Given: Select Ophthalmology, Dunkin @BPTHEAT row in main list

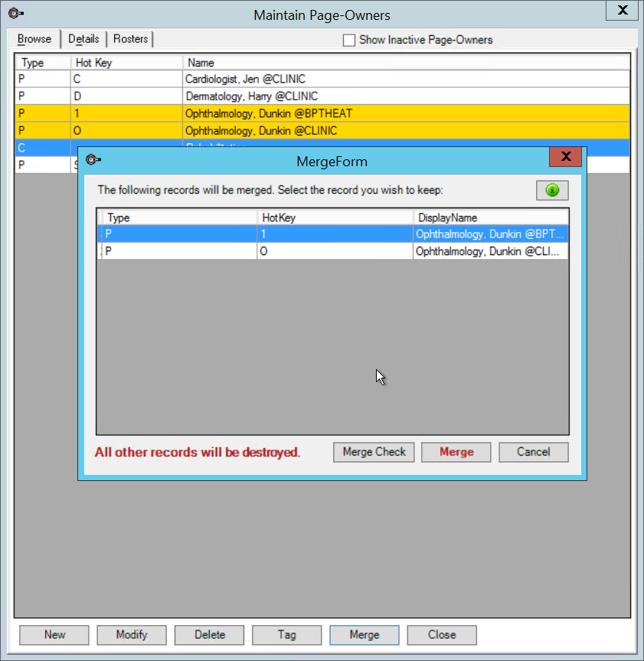Looking at the screenshot, I should point(322,113).
